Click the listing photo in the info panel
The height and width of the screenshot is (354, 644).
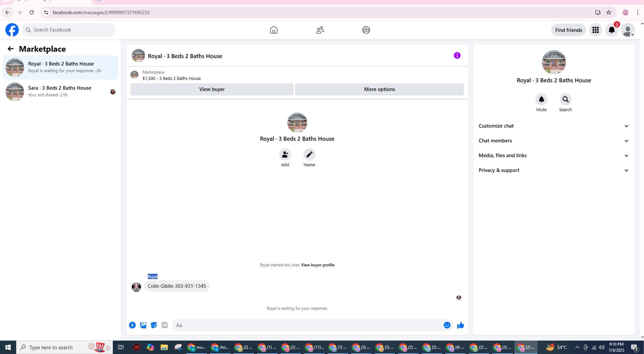(x=554, y=62)
